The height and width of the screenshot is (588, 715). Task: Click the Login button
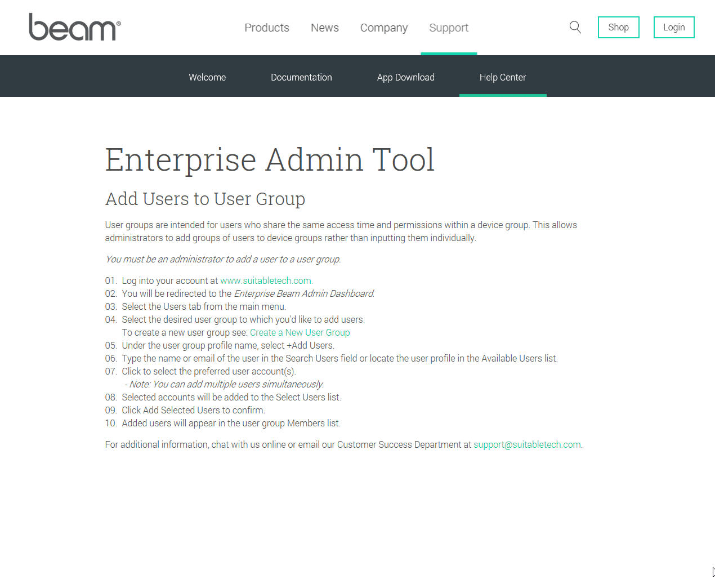tap(674, 27)
